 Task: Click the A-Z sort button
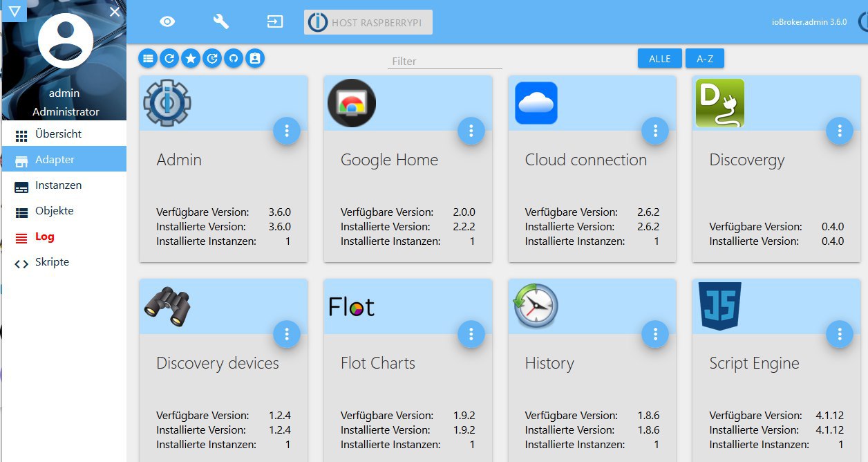point(705,59)
